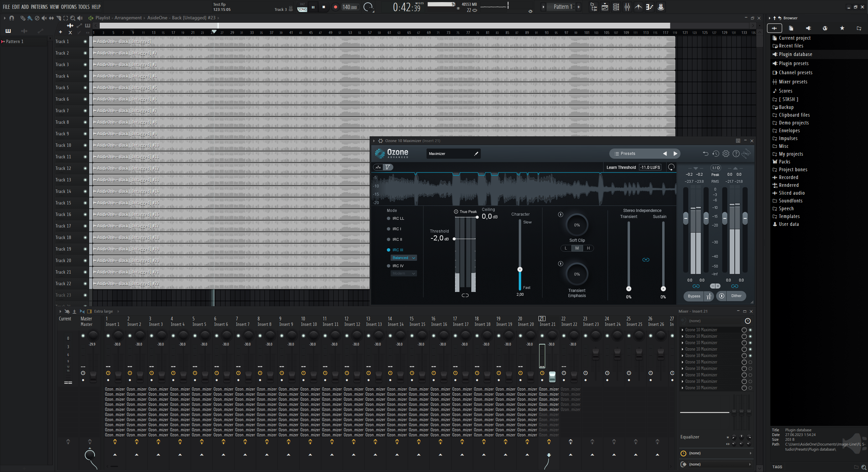Open the Channel rack from toolbar
The height and width of the screenshot is (472, 868).
click(x=616, y=7)
